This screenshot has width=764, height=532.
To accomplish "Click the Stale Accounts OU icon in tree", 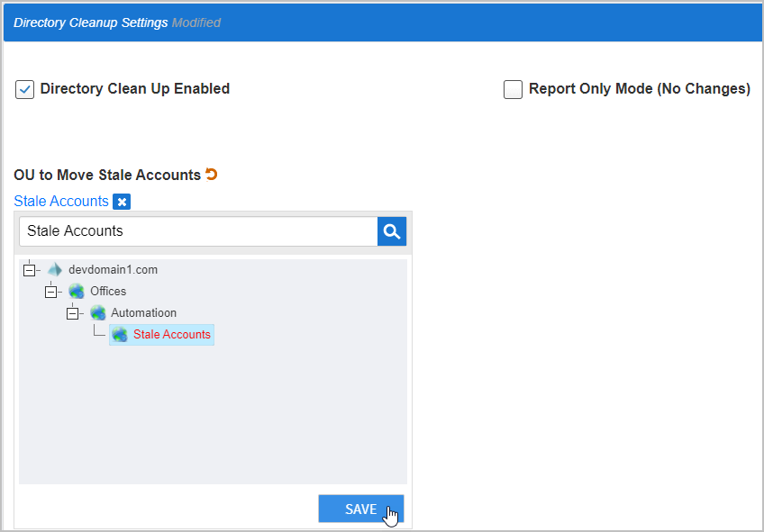I will (x=120, y=335).
